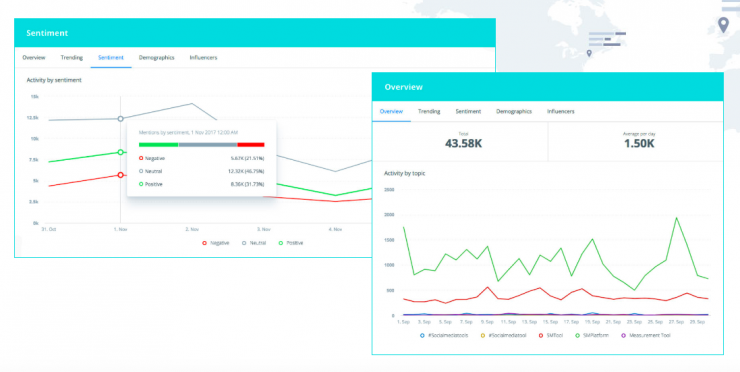Switch to Trending tab in Overview panel
740x372 pixels.
tap(429, 111)
